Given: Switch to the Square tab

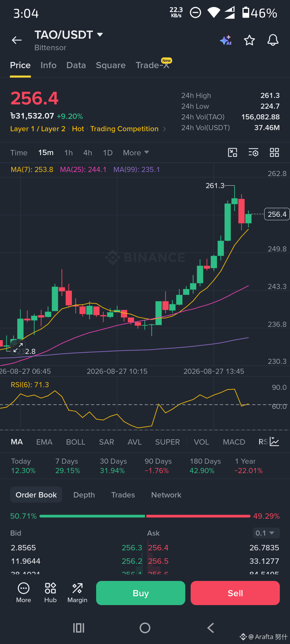Looking at the screenshot, I should click(x=111, y=65).
